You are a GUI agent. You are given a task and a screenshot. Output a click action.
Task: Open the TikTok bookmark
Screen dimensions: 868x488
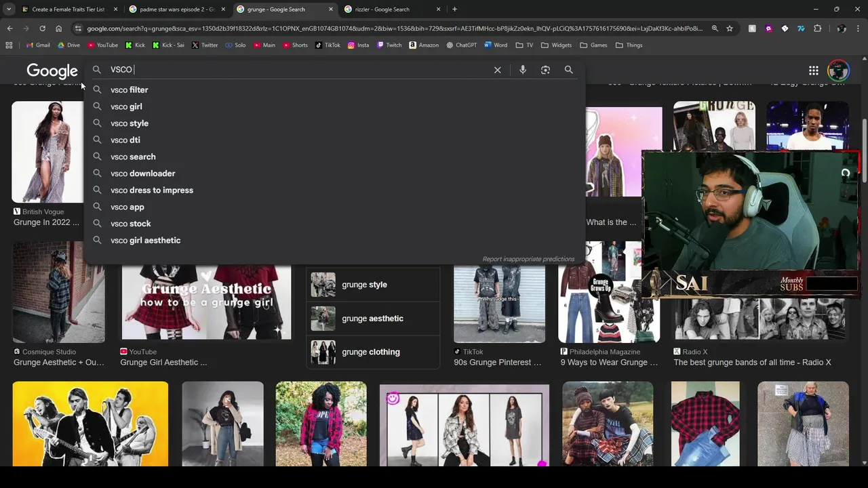pyautogui.click(x=327, y=45)
